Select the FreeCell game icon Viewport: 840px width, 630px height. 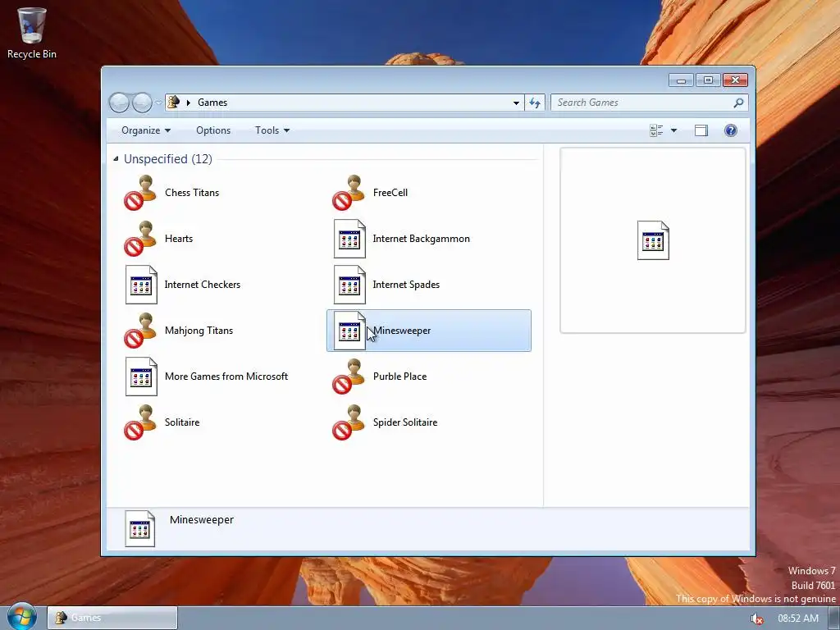pos(349,193)
